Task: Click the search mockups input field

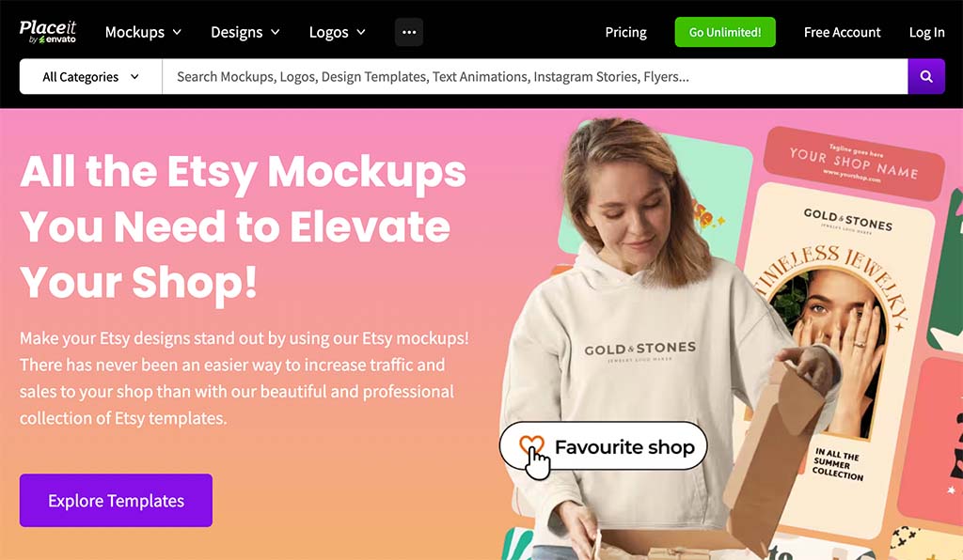Action: pos(535,77)
